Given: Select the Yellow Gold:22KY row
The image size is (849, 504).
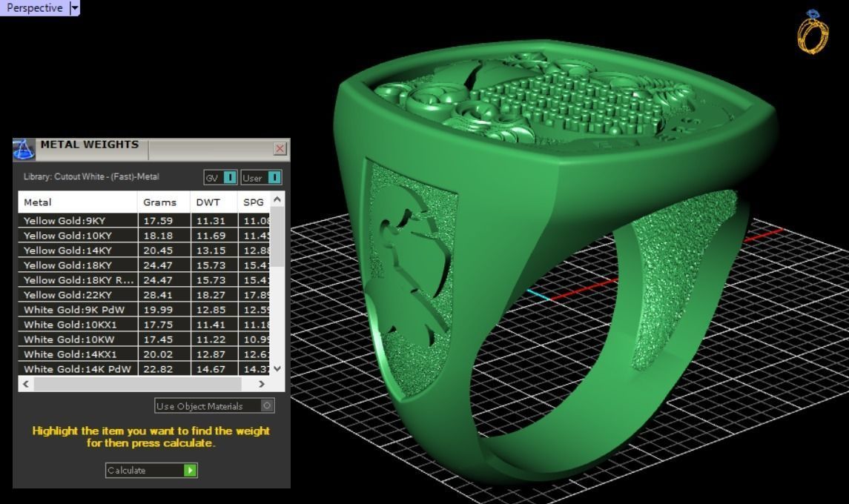Looking at the screenshot, I should click(x=144, y=295).
